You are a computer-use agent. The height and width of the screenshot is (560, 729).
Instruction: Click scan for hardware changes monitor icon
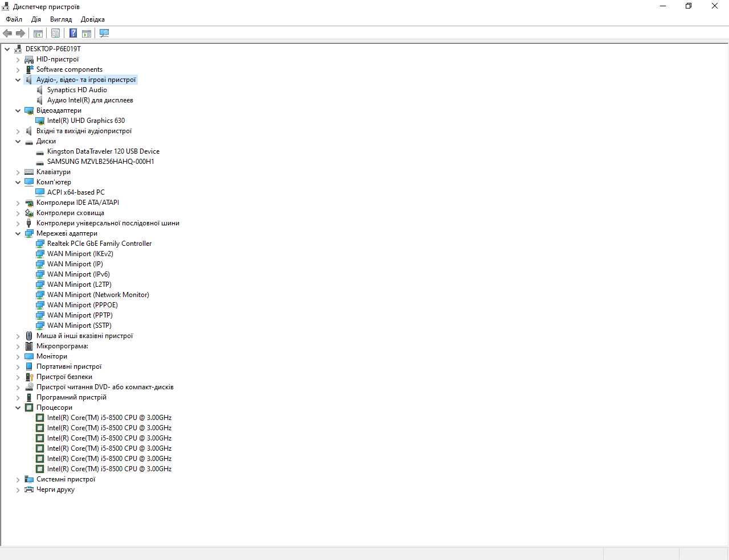coord(104,33)
